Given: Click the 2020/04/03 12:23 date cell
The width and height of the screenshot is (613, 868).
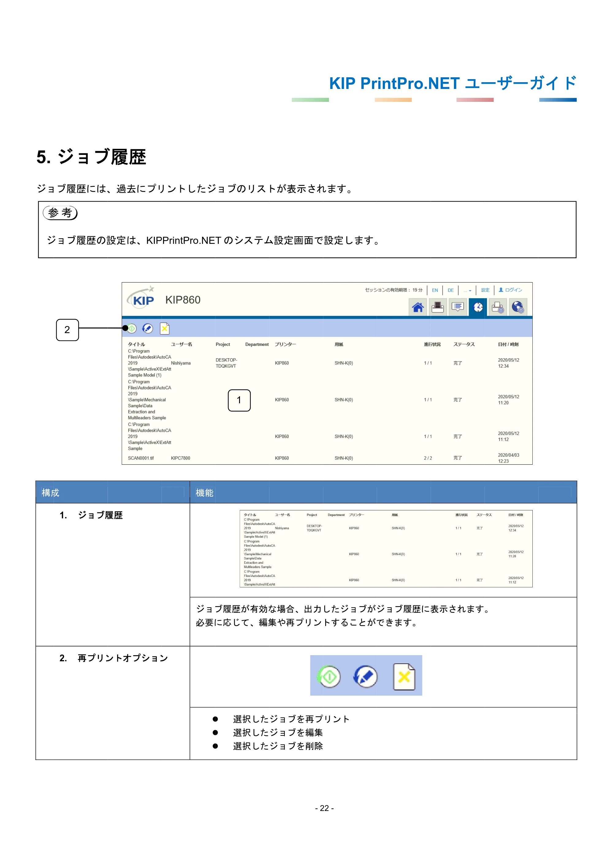Looking at the screenshot, I should pyautogui.click(x=508, y=458).
